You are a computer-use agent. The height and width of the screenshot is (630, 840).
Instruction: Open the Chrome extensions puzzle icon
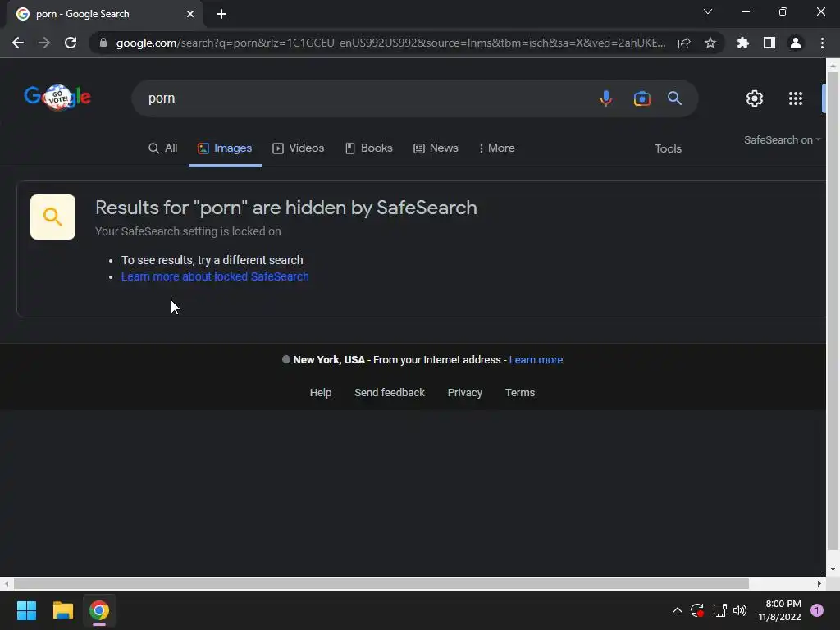point(743,43)
